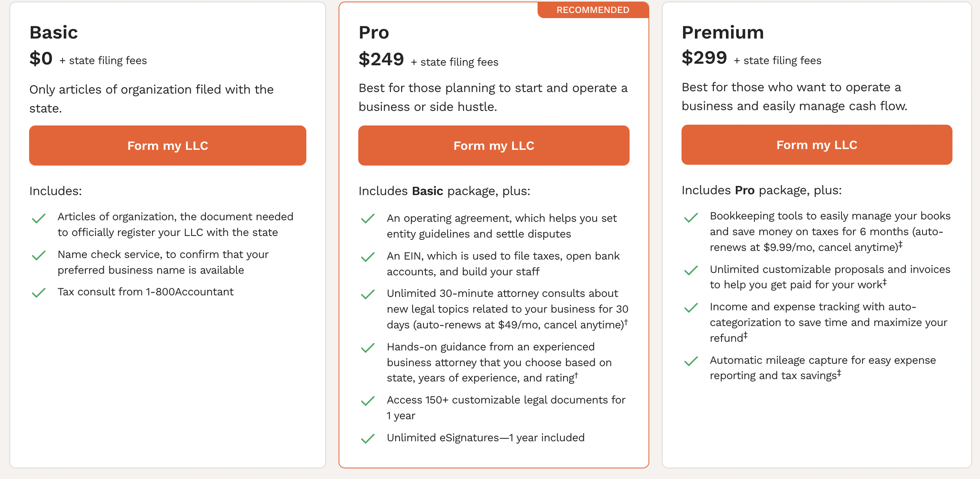This screenshot has height=479, width=980.
Task: Click the checkmark beside Hands-on guidance feature
Action: (x=368, y=348)
